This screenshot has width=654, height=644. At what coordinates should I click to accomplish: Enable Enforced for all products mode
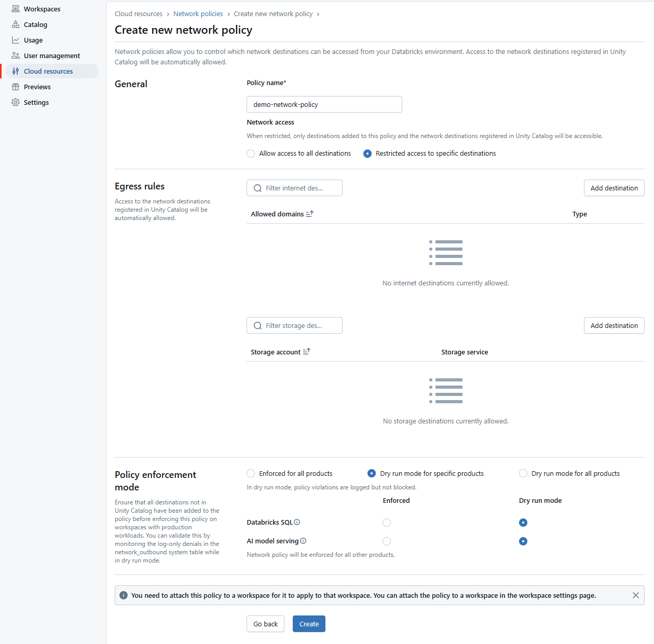[x=251, y=473]
